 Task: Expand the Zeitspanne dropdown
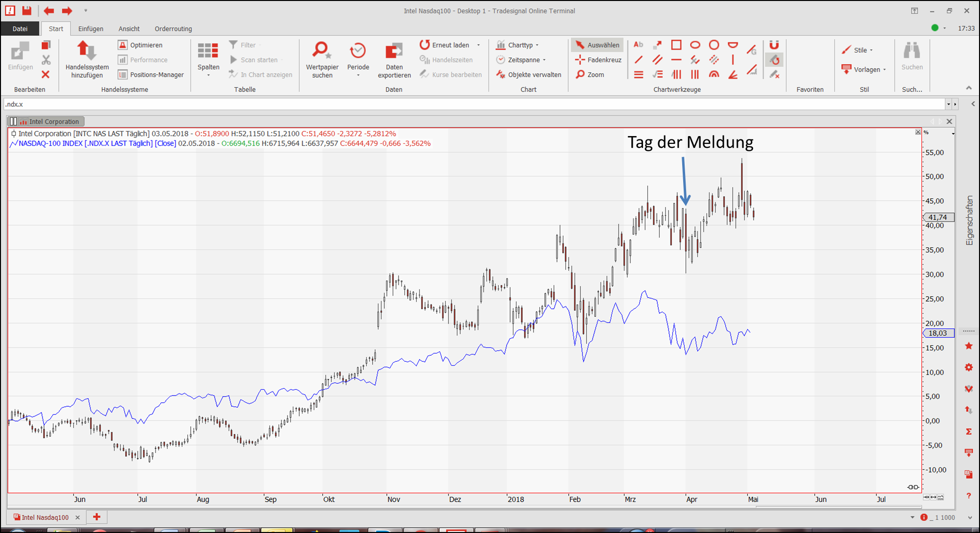coord(521,60)
